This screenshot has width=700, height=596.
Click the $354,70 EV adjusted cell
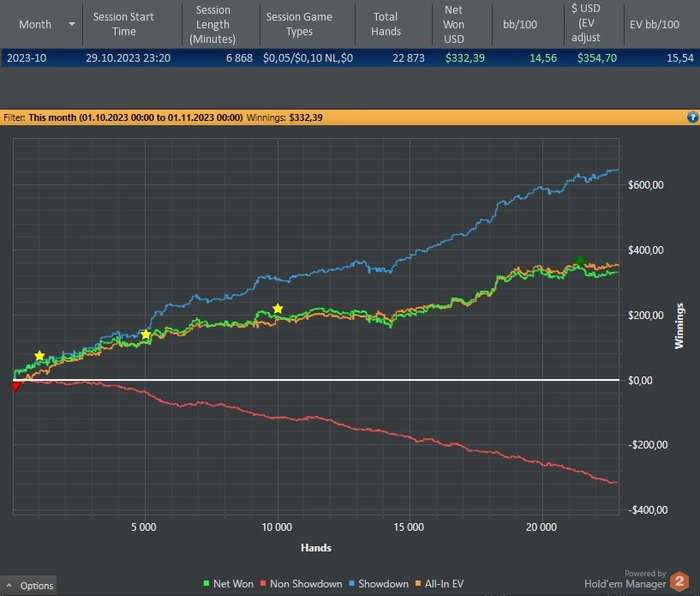(x=597, y=58)
